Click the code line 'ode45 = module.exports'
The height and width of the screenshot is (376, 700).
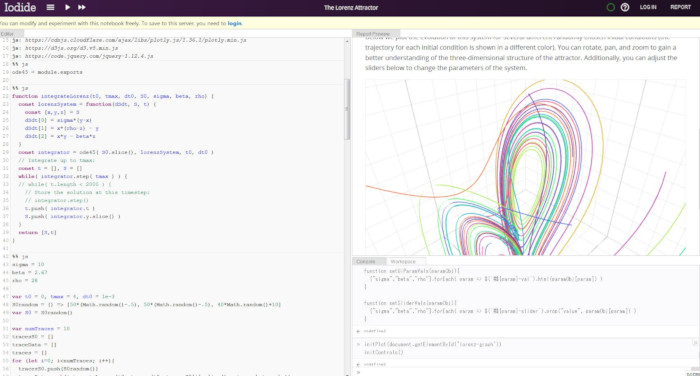[47, 72]
